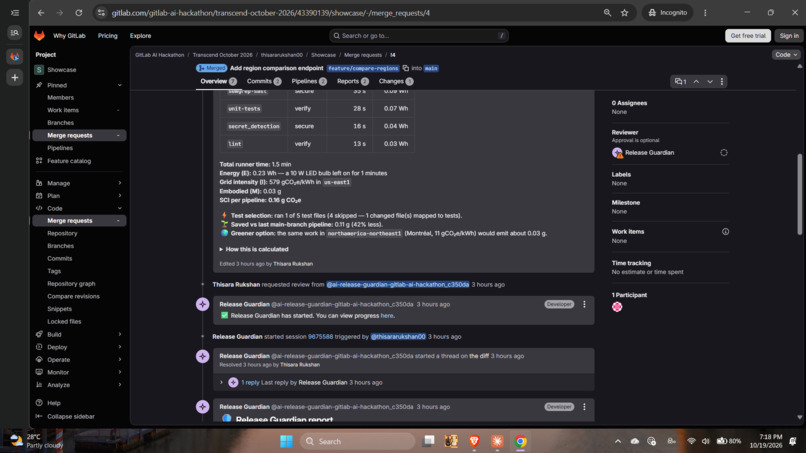Click the Windows taskbar Search box
The image size is (806, 453).
[357, 441]
